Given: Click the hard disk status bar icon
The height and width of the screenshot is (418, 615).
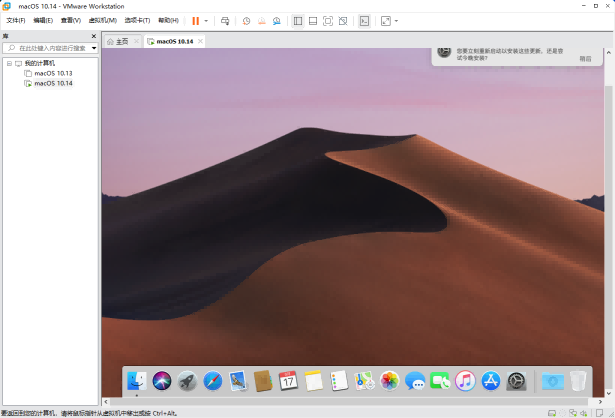Looking at the screenshot, I should (x=552, y=413).
